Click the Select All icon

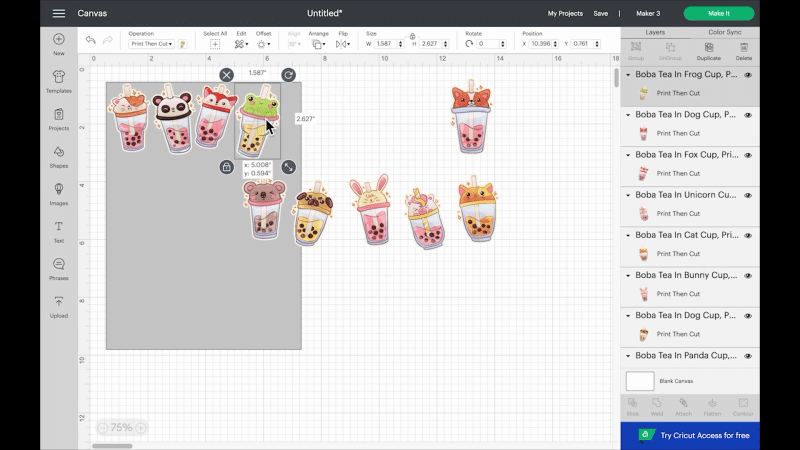point(215,44)
